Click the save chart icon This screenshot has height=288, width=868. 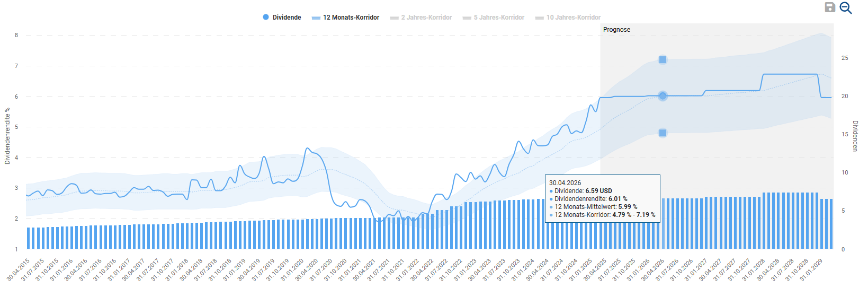click(x=830, y=7)
